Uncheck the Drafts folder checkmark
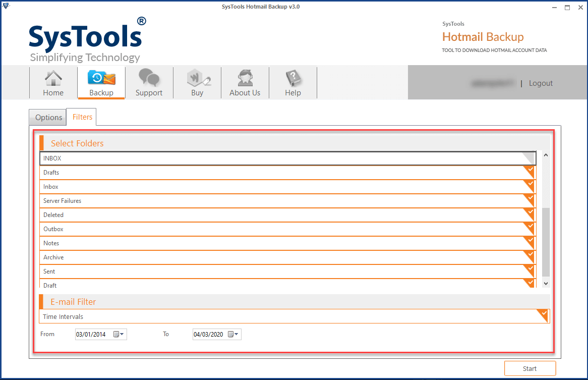 point(530,171)
